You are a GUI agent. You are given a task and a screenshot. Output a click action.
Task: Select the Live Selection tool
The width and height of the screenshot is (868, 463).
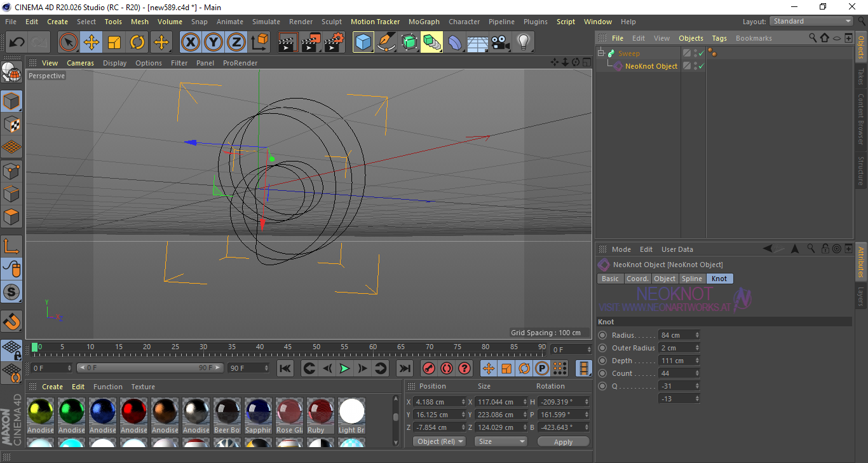tap(69, 43)
